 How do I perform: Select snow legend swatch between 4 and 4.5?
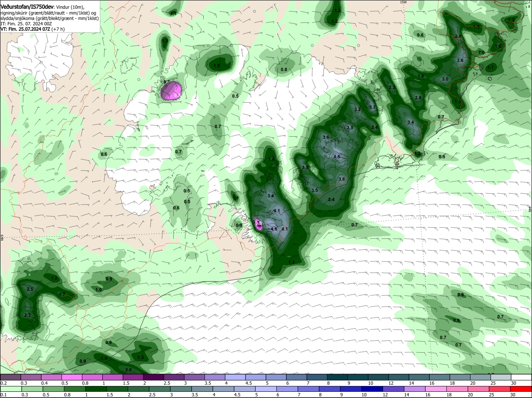235,377
